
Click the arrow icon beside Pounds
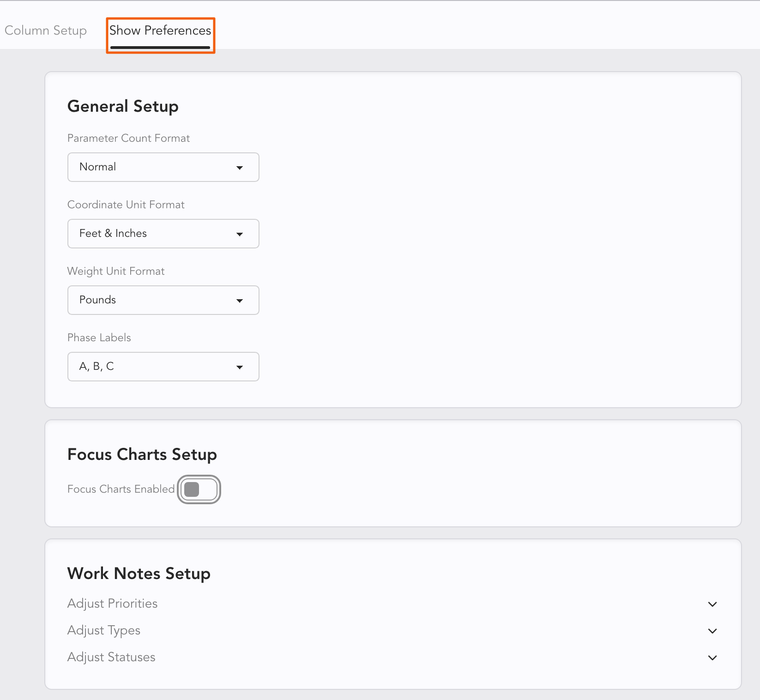tap(239, 301)
